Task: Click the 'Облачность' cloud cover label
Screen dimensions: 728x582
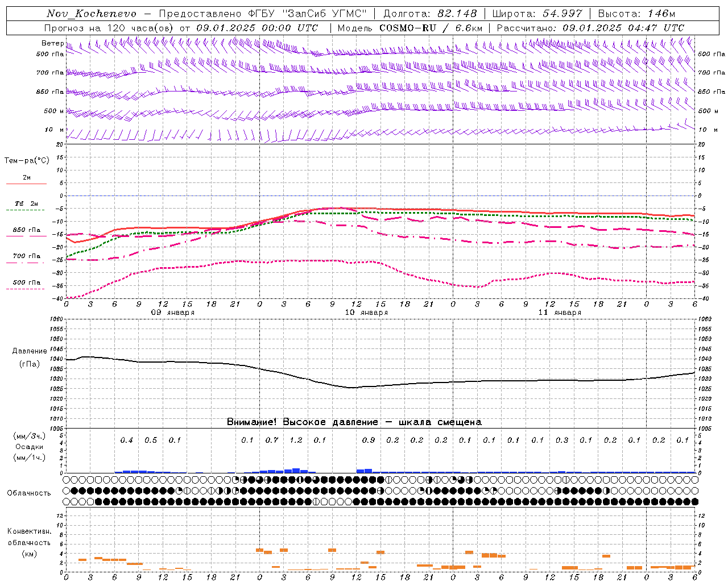Action: pos(29,493)
